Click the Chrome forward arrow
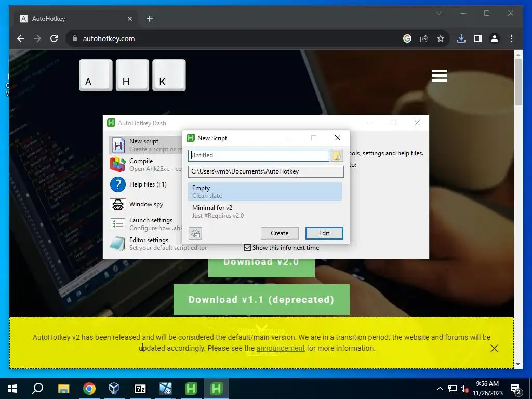This screenshot has height=399, width=532. (x=37, y=38)
